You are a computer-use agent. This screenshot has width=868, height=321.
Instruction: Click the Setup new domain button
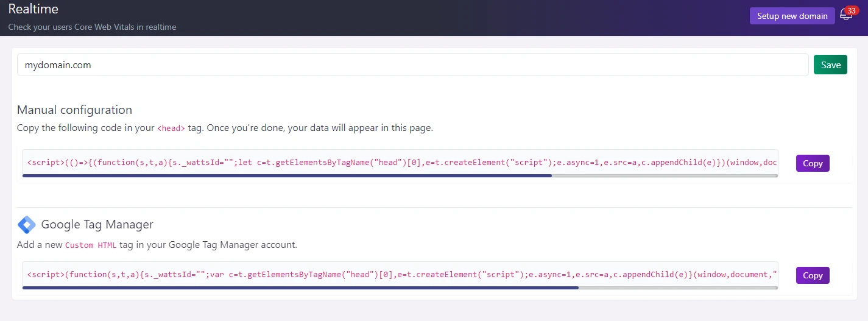792,16
